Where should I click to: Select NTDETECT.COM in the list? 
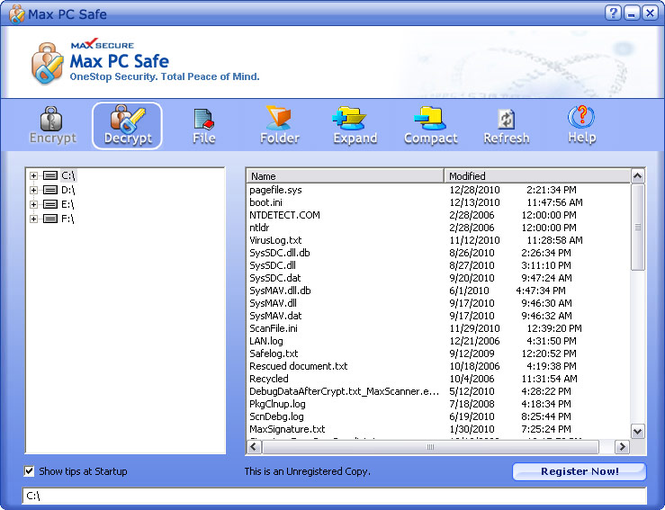click(x=285, y=215)
